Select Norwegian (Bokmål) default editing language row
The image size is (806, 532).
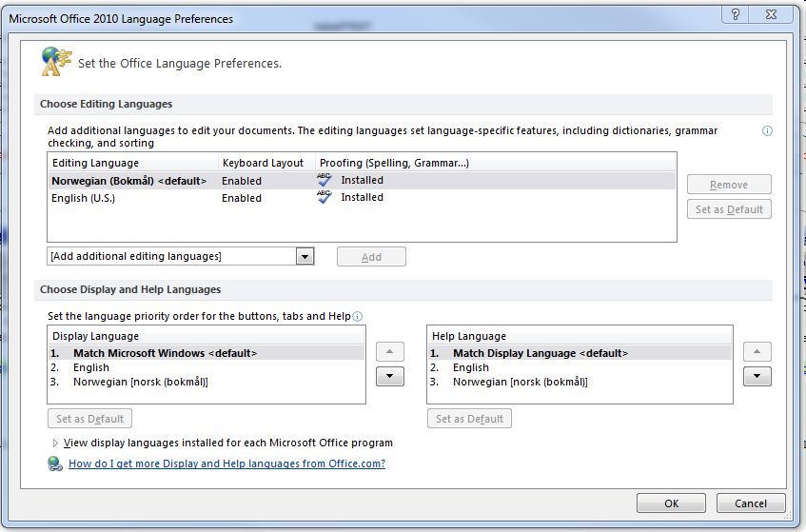[x=128, y=180]
